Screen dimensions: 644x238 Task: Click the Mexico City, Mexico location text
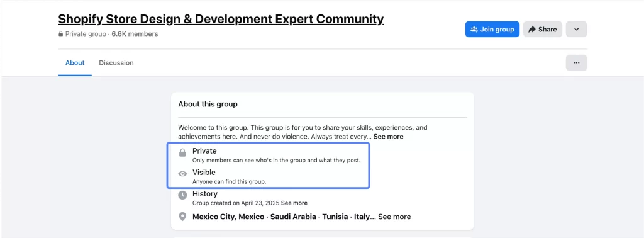click(x=228, y=217)
